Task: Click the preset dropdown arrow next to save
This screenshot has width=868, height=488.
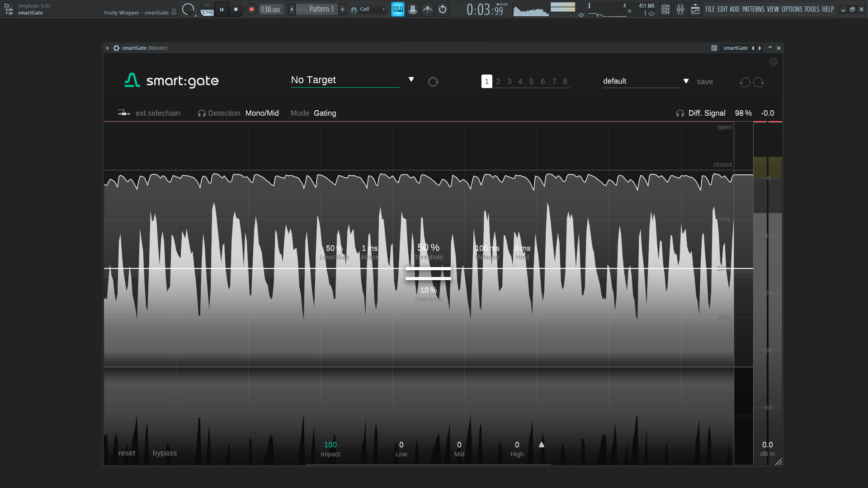Action: [x=686, y=81]
